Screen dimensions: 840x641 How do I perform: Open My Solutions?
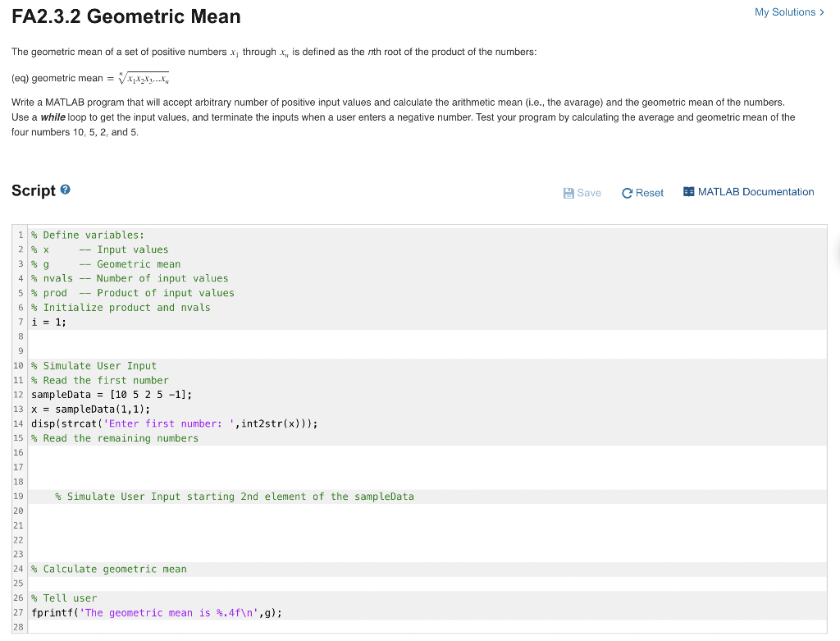coord(784,12)
